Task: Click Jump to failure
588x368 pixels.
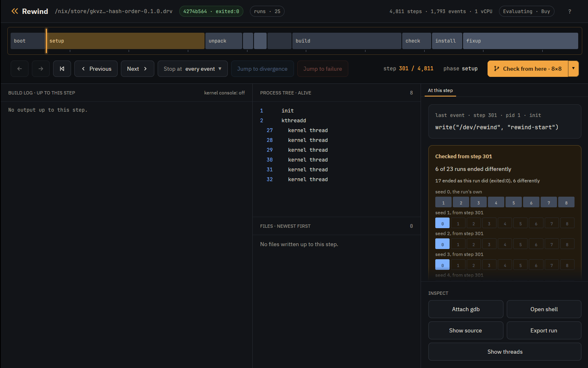Action: tap(323, 69)
